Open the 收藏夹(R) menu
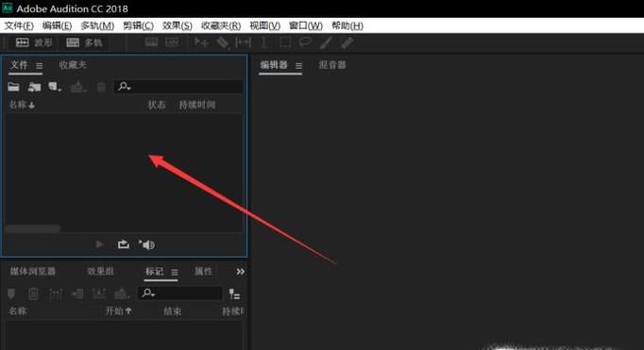This screenshot has height=350, width=644. coord(221,25)
